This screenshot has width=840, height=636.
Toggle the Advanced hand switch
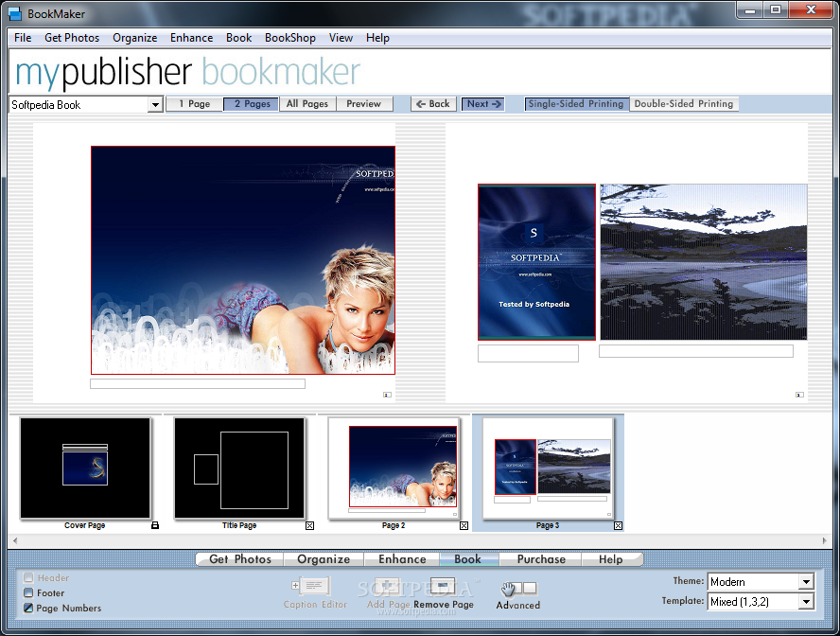(518, 589)
